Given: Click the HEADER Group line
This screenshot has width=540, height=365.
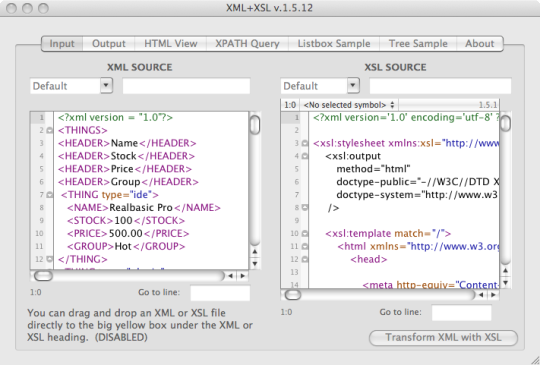Looking at the screenshot, I should click(x=128, y=182).
